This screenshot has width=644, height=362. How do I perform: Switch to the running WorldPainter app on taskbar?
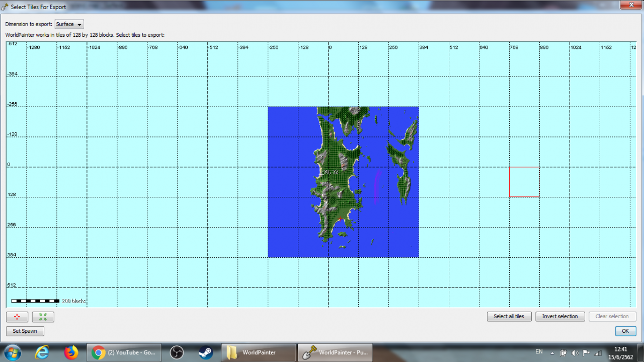[335, 352]
